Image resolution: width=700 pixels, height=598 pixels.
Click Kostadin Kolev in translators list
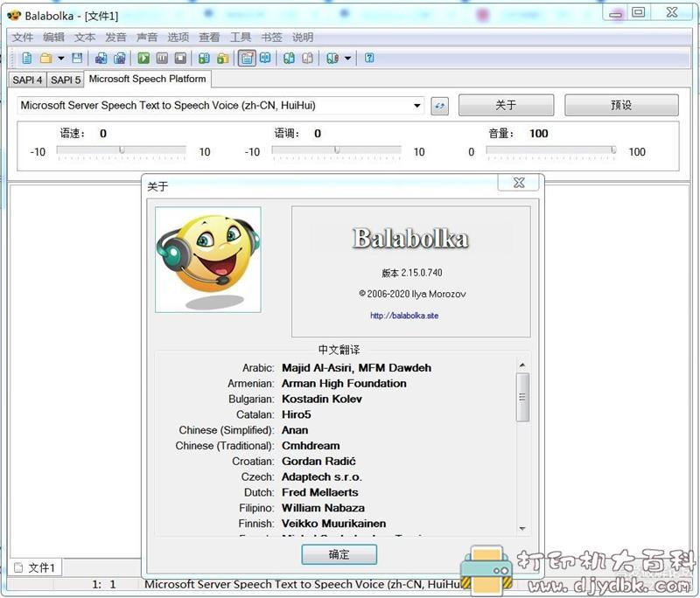(x=322, y=400)
